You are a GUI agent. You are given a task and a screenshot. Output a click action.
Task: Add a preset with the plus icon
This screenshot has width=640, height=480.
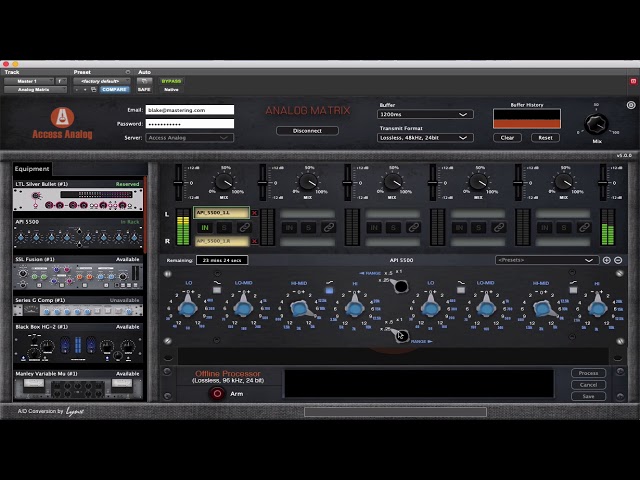pos(607,260)
